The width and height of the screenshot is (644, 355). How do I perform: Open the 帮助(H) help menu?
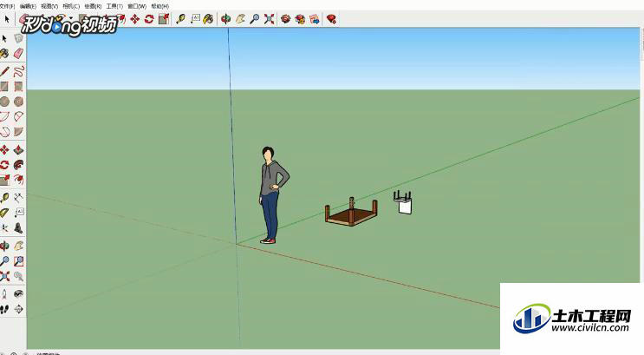click(x=160, y=6)
